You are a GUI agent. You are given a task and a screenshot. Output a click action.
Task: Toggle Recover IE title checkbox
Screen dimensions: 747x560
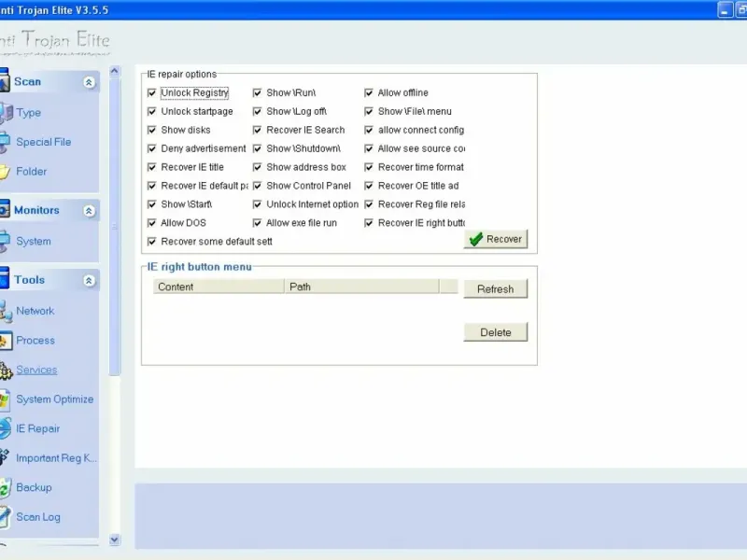click(152, 167)
